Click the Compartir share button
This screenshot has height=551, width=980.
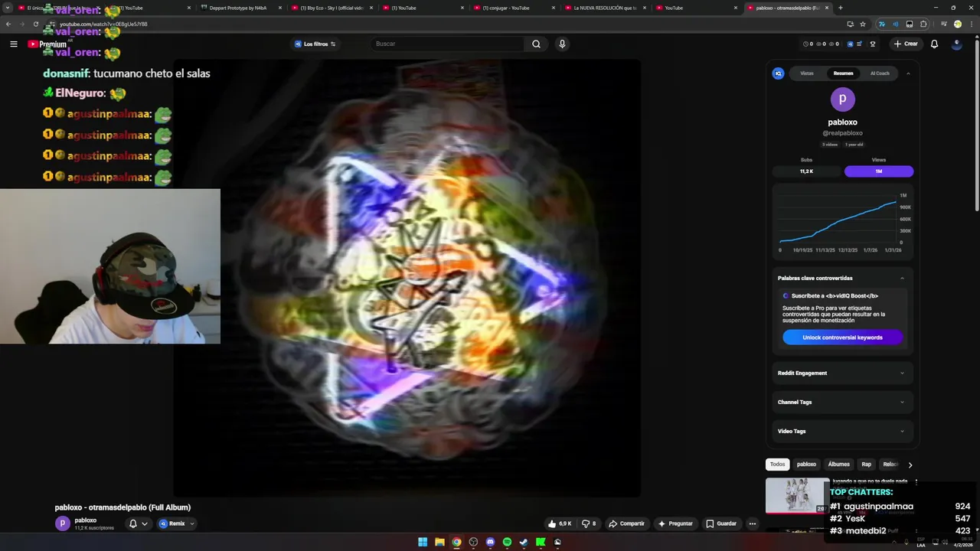pyautogui.click(x=626, y=523)
